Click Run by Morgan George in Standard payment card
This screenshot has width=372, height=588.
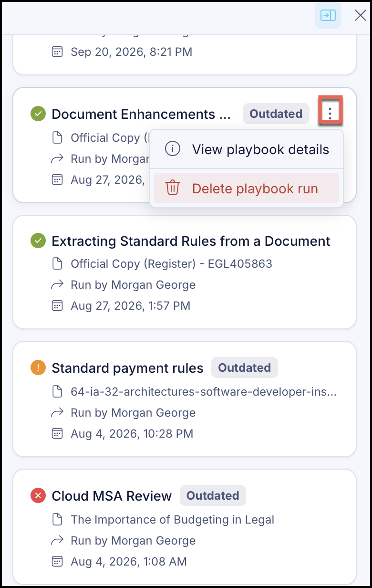(133, 413)
